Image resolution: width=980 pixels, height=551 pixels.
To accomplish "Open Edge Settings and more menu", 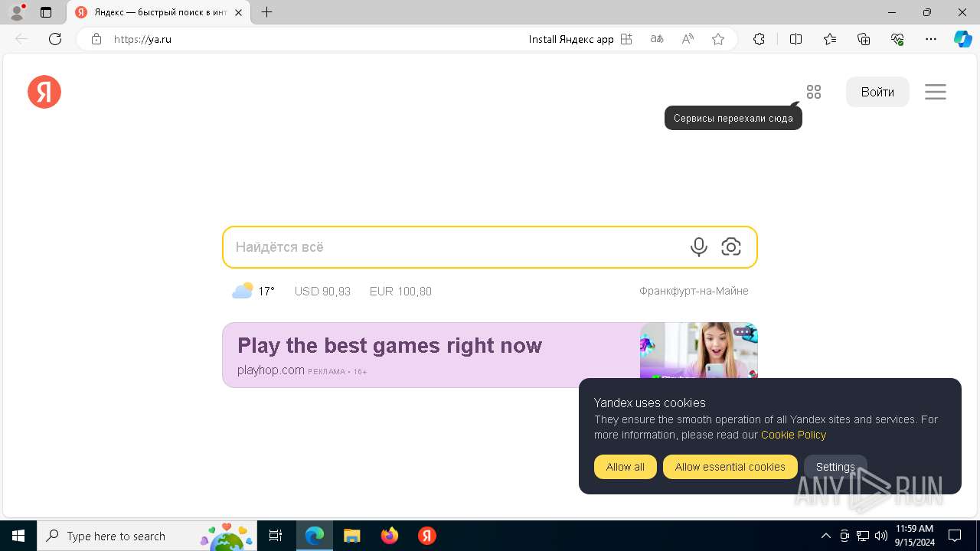I will [931, 39].
